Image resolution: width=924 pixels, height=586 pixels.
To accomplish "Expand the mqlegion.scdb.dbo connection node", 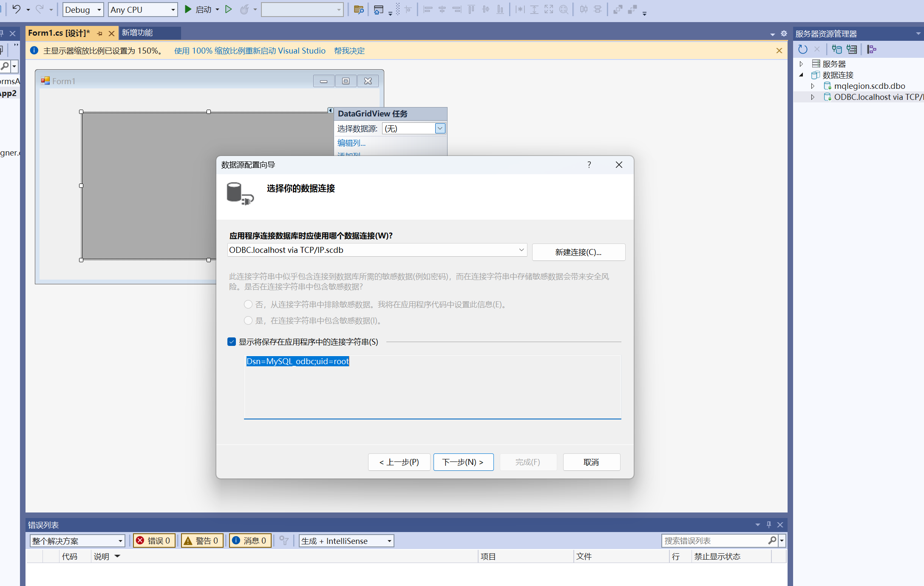I will (812, 86).
